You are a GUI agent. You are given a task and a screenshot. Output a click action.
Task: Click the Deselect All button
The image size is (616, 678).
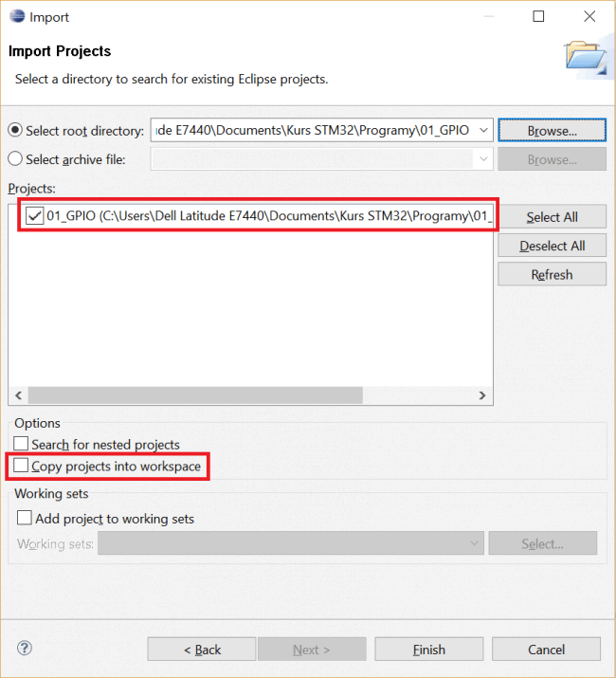pyautogui.click(x=552, y=246)
